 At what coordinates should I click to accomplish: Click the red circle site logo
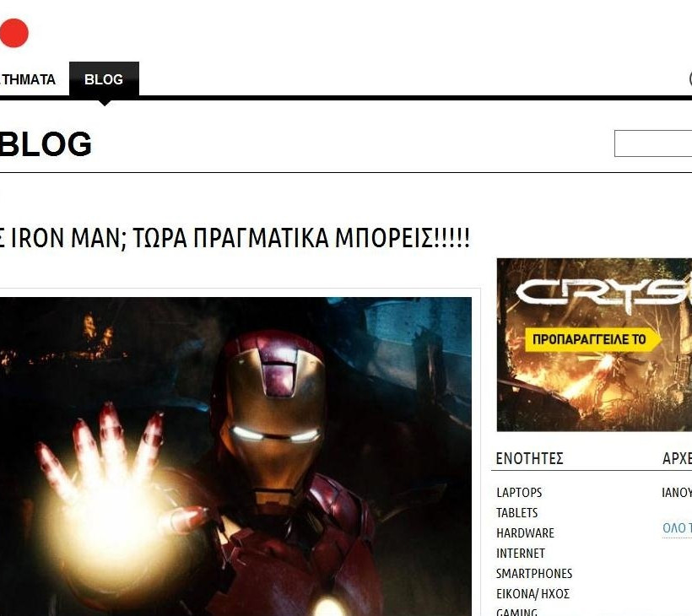[x=14, y=33]
